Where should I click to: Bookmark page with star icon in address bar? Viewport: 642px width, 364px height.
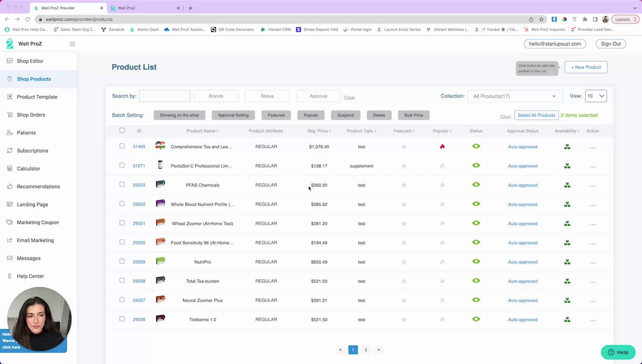coord(541,19)
